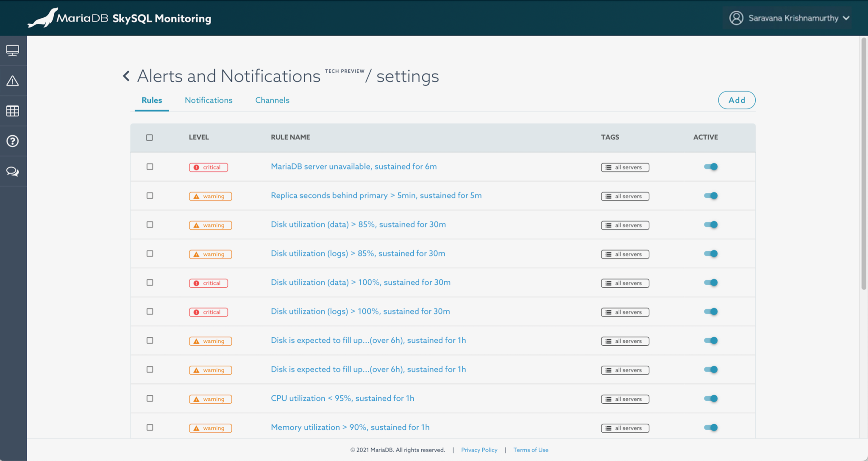Click the Add button to create a rule

tap(737, 100)
